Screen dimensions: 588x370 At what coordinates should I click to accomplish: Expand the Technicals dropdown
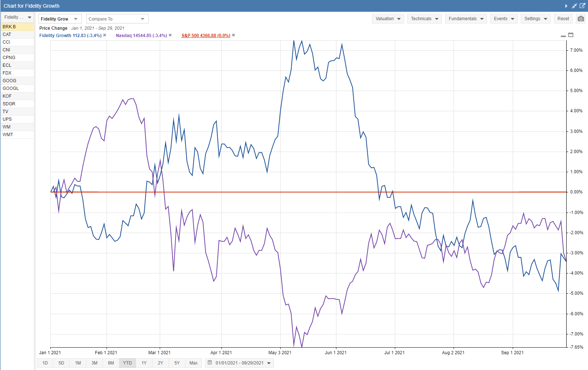pos(424,19)
